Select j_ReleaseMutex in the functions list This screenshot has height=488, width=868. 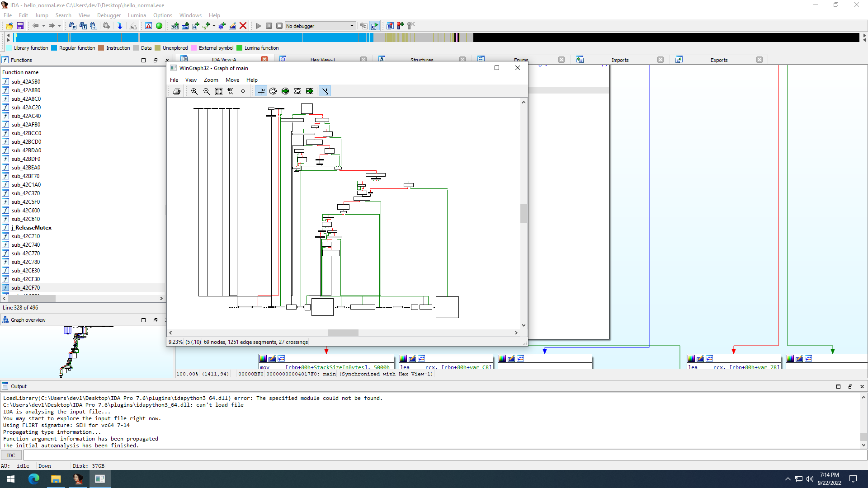[32, 228]
